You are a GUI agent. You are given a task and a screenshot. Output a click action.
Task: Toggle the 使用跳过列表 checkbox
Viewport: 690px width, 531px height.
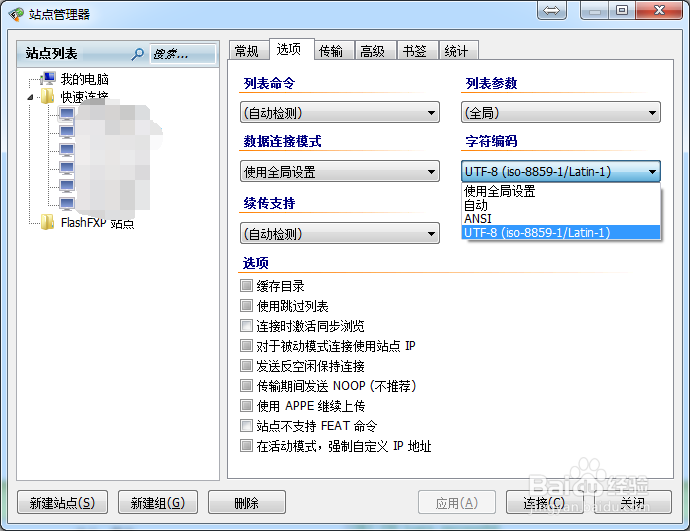click(246, 305)
